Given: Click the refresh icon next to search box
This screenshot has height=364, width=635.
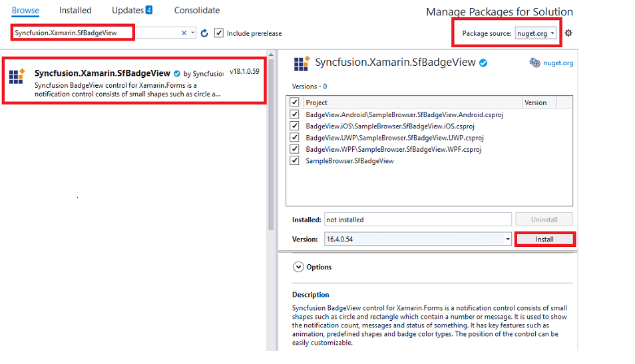Looking at the screenshot, I should click(x=204, y=33).
